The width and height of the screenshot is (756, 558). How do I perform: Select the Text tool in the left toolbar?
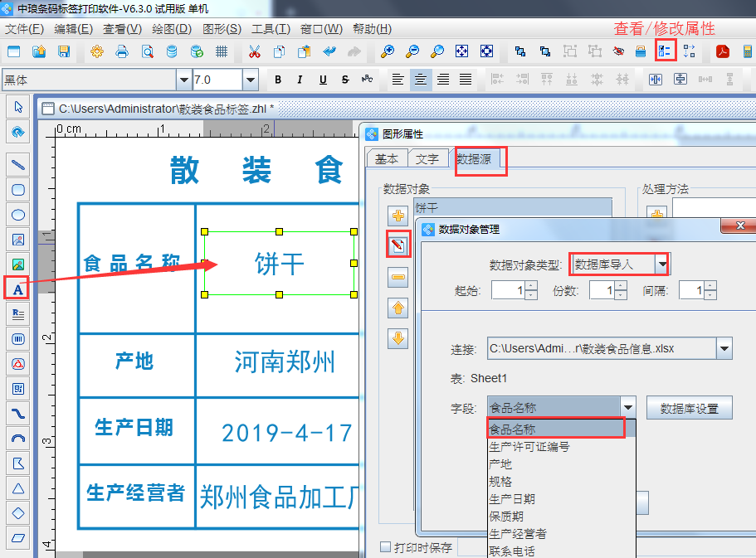coord(17,288)
